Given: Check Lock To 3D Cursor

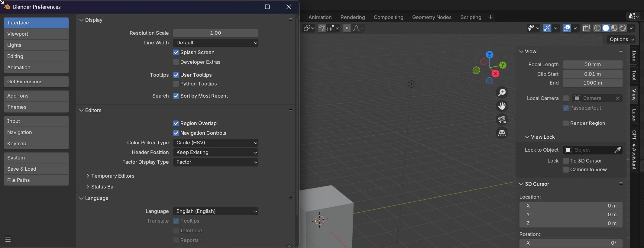Looking at the screenshot, I should coord(566,161).
